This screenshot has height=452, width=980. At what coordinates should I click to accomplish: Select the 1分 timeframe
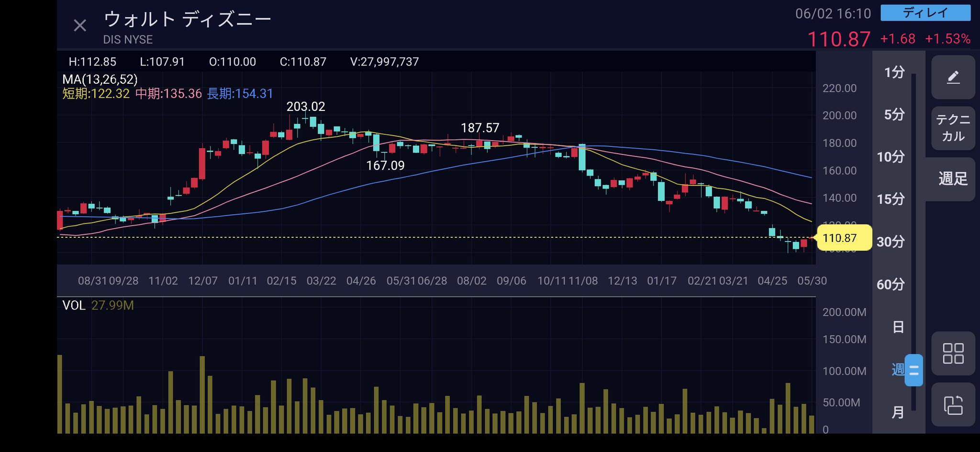[894, 72]
